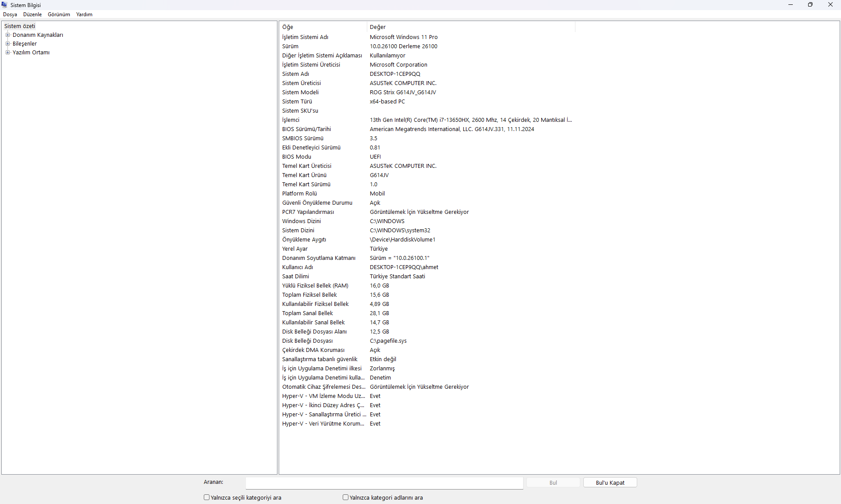Select the Yerel Ayar row
This screenshot has height=504, width=841.
tap(427, 248)
